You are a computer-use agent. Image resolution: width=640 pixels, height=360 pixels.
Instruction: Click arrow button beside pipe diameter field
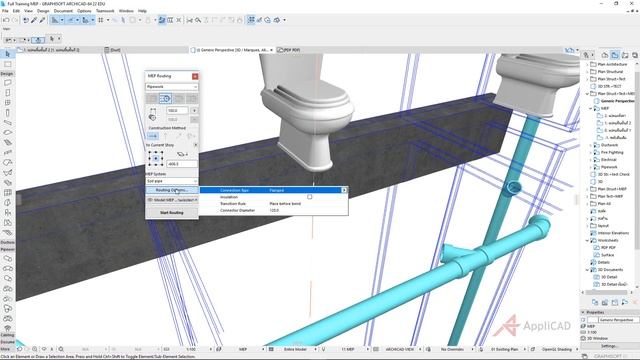click(194, 110)
